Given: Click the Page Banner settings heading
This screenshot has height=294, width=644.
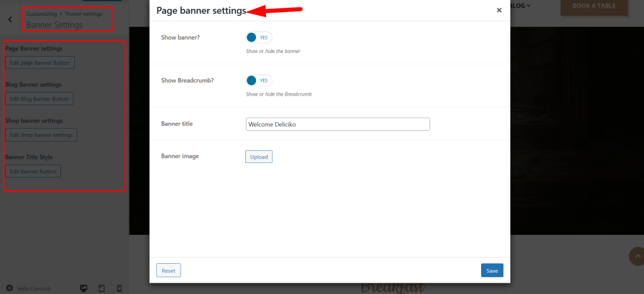Looking at the screenshot, I should [34, 48].
